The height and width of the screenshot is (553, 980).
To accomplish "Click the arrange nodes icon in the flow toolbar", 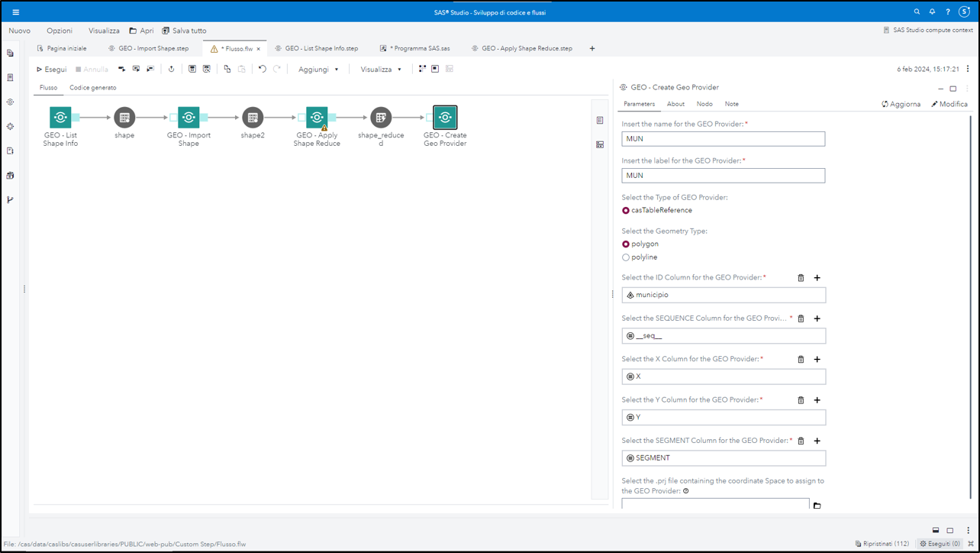I will (422, 69).
